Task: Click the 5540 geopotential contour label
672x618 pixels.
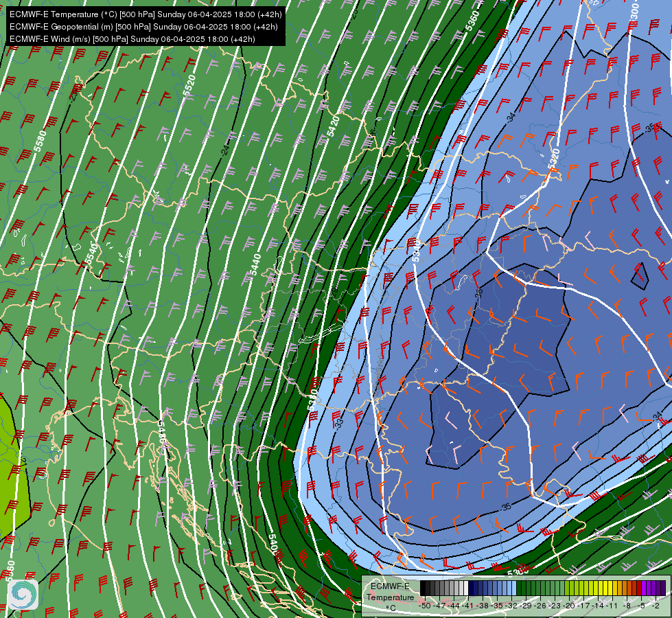Action: [x=91, y=253]
